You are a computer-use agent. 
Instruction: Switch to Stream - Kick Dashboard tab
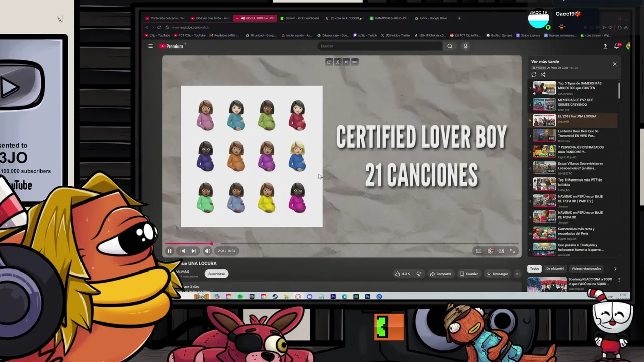click(x=299, y=18)
